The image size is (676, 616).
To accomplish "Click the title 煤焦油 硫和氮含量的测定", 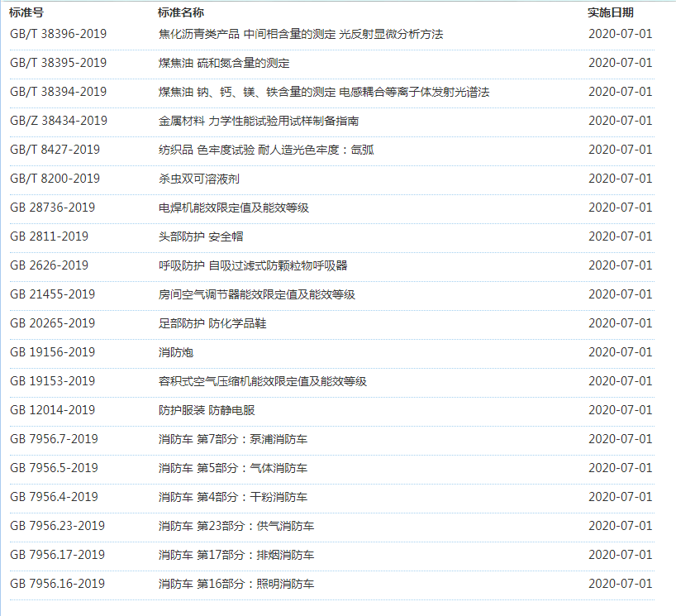I will pos(224,63).
